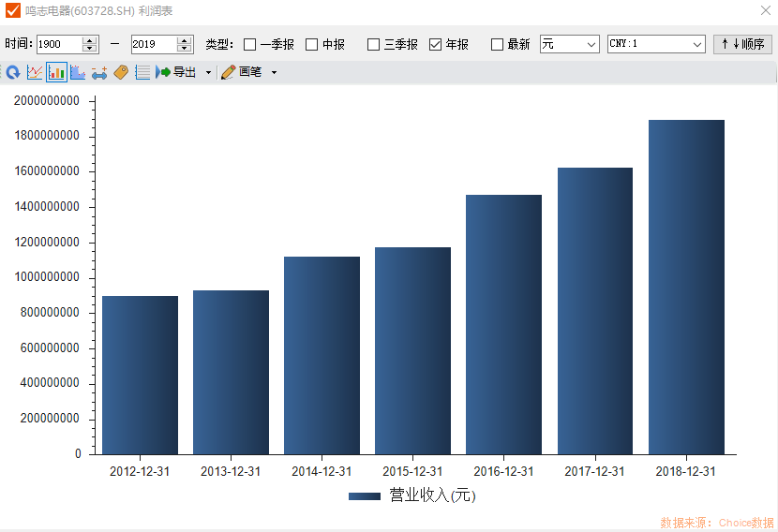The height and width of the screenshot is (532, 778).
Task: Click the data label tag icon
Action: pos(121,72)
